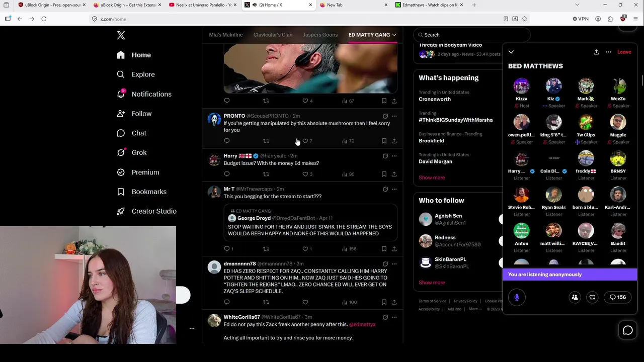Bookmark the dmannnnn78 post
This screenshot has width=644, height=362.
384,302
